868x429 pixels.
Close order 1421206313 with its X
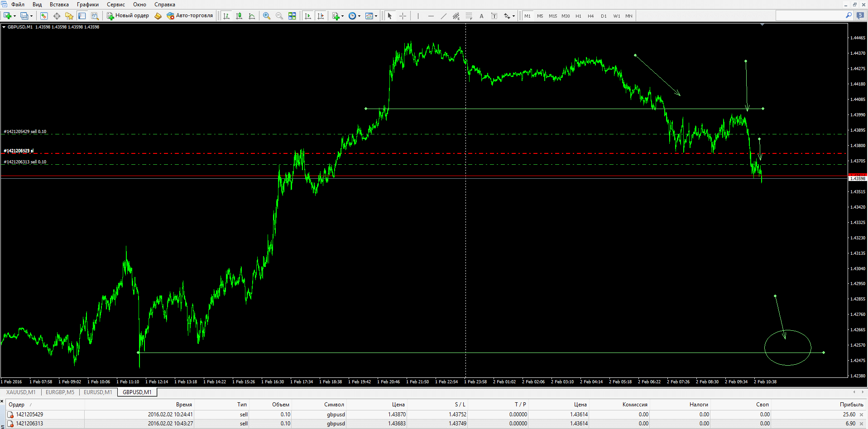[861, 424]
